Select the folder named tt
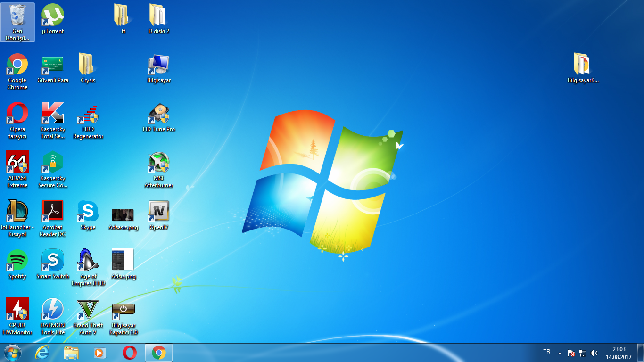 124,19
